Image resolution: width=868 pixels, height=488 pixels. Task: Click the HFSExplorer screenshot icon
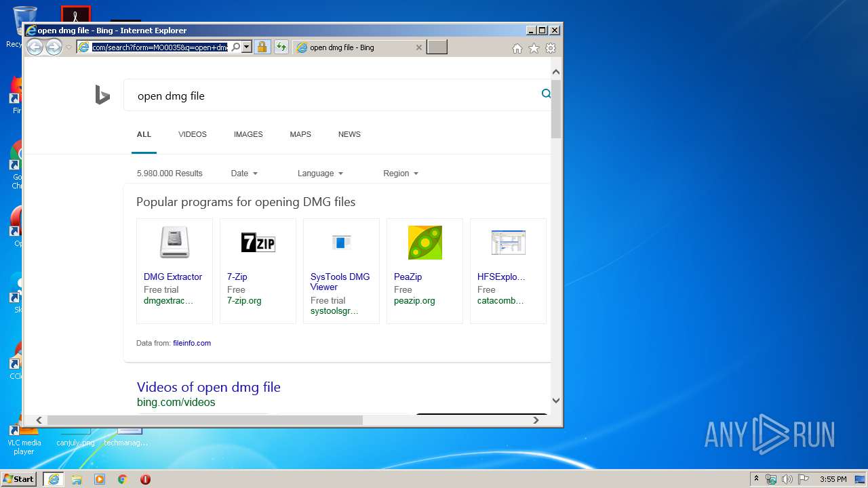point(508,242)
